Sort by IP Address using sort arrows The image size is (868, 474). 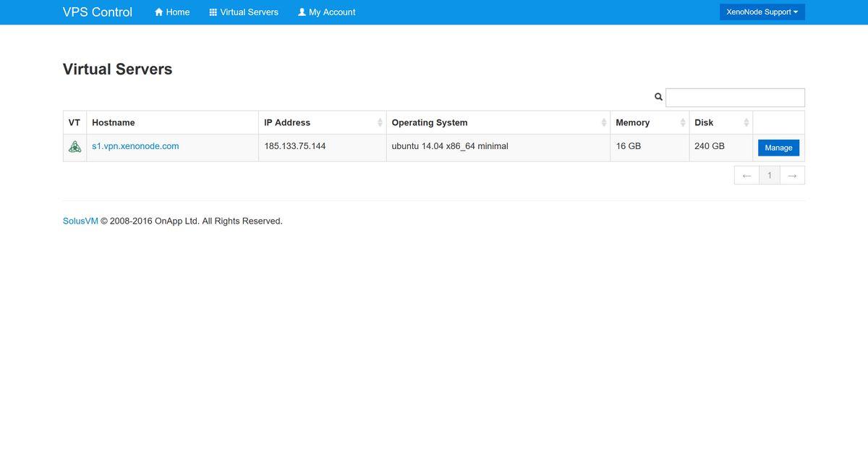[380, 123]
